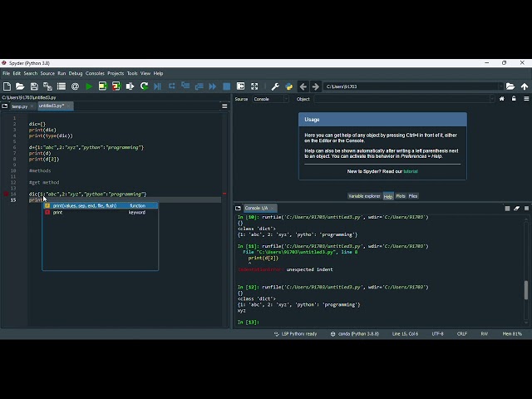This screenshot has height=399, width=532.
Task: Open the Spyder tutorial link
Action: 411,171
